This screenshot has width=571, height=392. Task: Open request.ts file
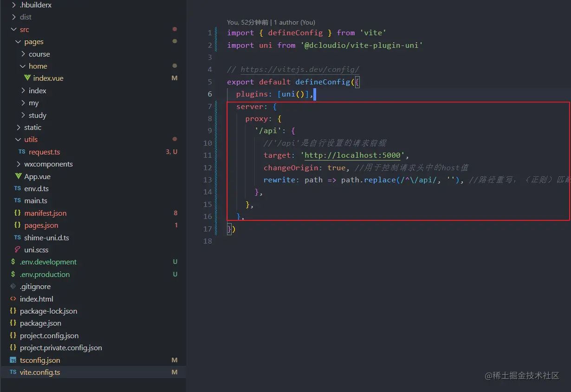pos(44,152)
